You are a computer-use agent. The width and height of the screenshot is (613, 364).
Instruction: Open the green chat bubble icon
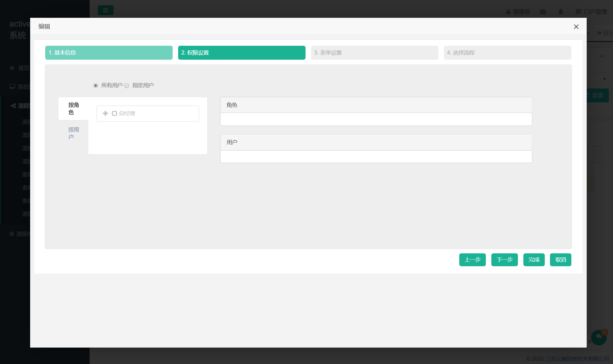tap(599, 337)
